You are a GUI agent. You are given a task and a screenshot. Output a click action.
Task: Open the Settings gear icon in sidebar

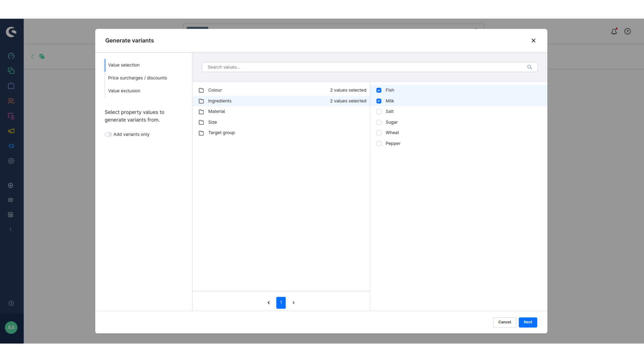pyautogui.click(x=11, y=161)
